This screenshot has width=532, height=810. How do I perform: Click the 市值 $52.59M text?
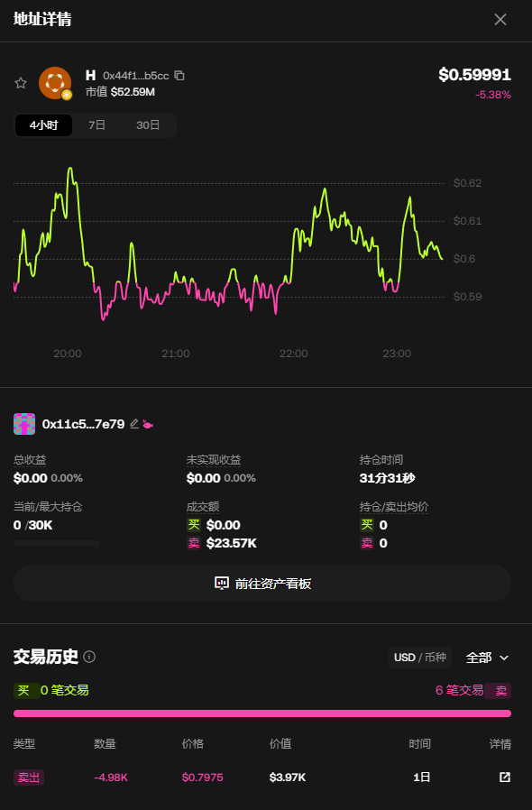pyautogui.click(x=120, y=92)
